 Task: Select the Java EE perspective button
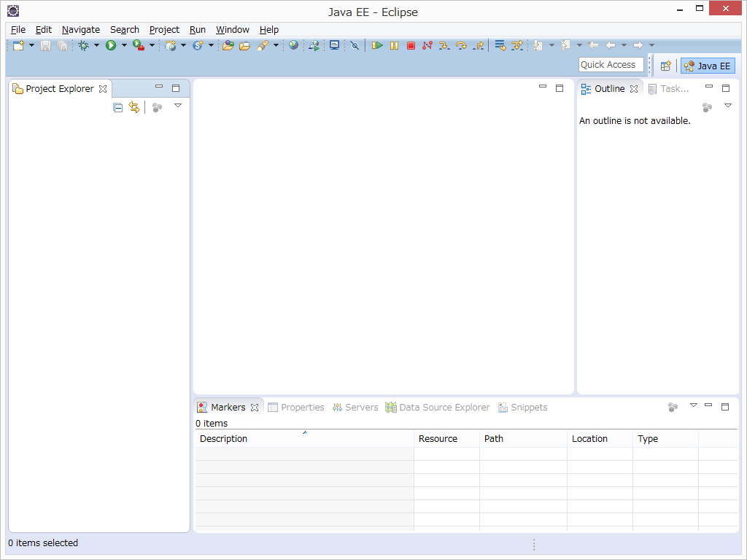(707, 66)
